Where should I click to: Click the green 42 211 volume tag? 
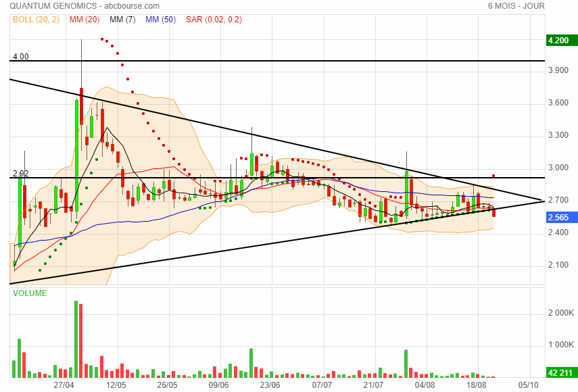click(561, 372)
